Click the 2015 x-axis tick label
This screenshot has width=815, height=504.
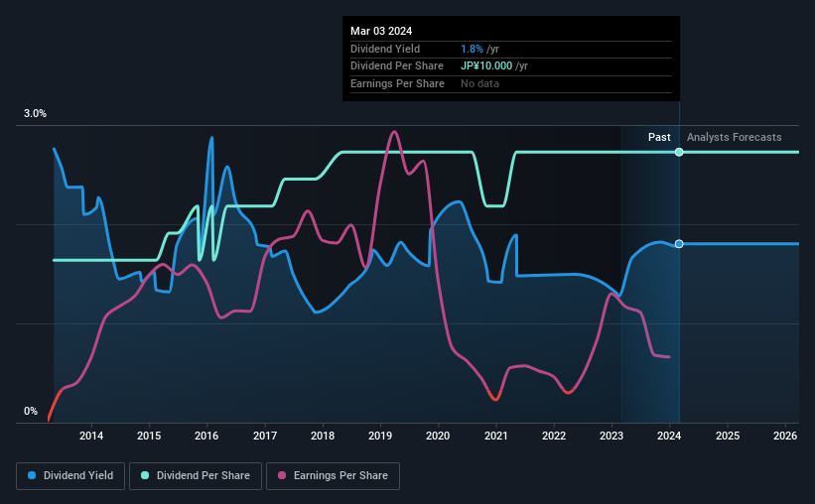coord(149,436)
